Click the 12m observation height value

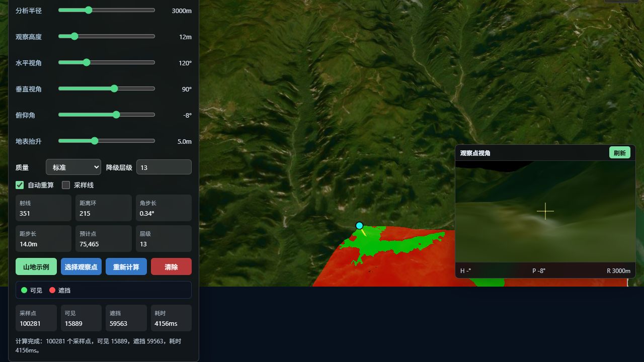[x=185, y=37]
